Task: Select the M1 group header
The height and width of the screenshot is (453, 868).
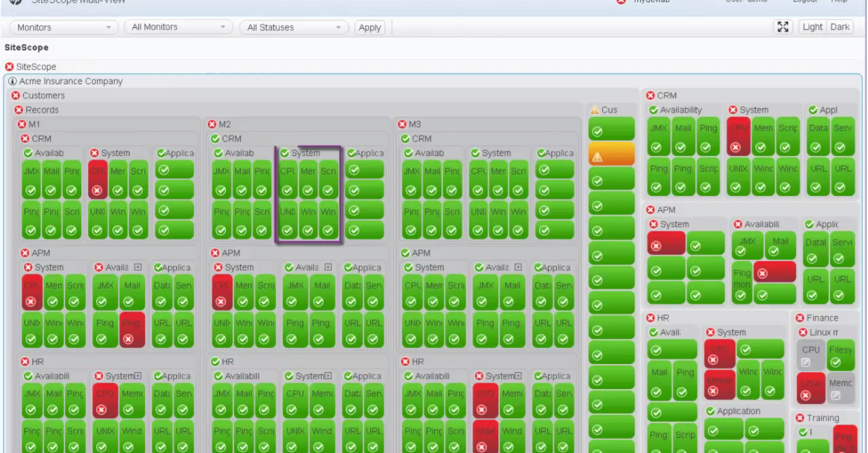Action: [x=34, y=124]
